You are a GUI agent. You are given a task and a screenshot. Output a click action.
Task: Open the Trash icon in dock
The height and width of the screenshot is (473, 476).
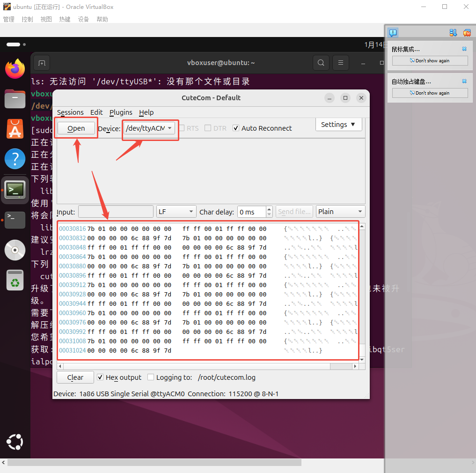[x=15, y=281]
